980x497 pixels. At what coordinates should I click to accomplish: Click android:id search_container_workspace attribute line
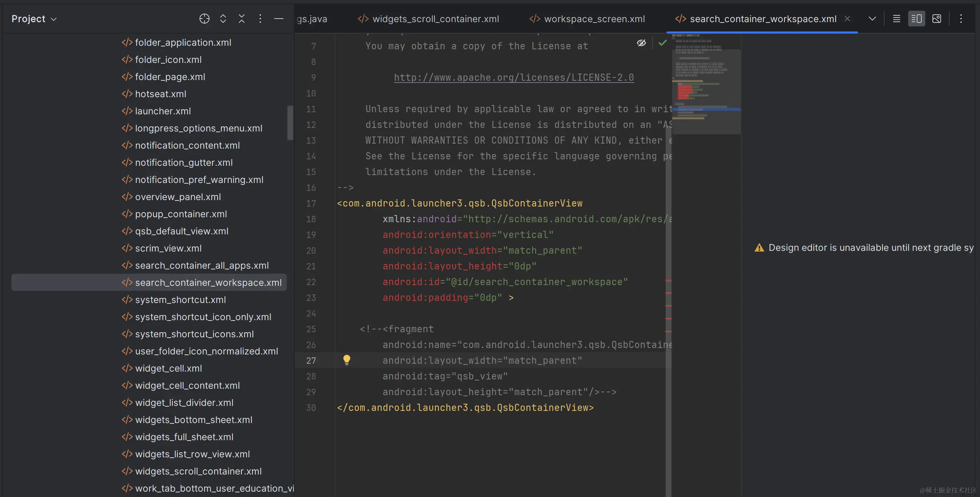(x=505, y=282)
